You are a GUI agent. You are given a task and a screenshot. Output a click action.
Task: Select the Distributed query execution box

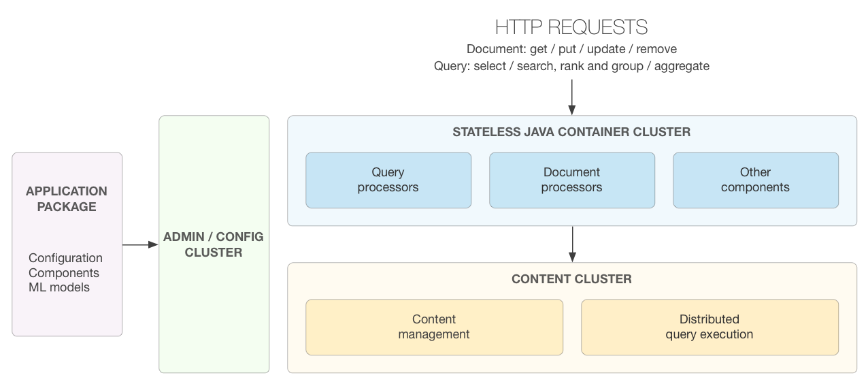pos(710,327)
